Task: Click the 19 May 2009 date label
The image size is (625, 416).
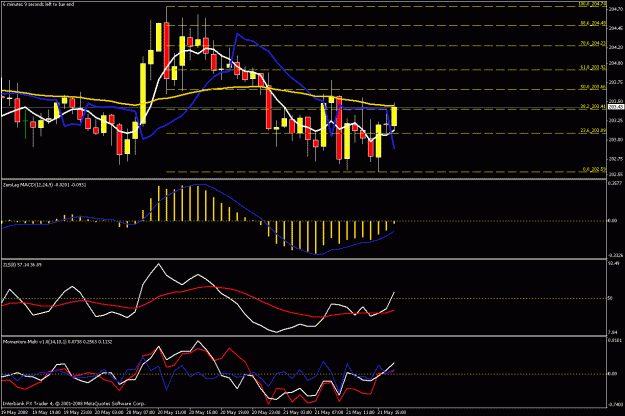Action: (x=14, y=413)
